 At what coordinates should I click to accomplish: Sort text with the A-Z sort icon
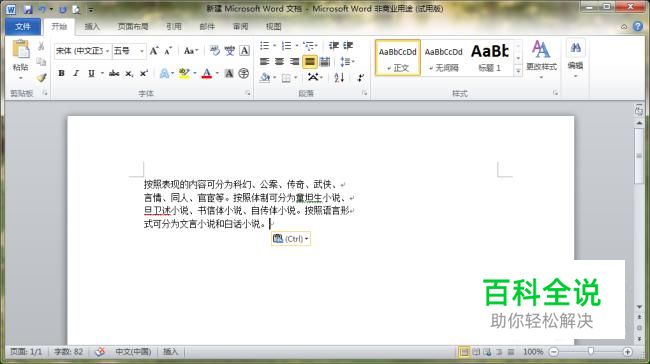click(x=339, y=78)
